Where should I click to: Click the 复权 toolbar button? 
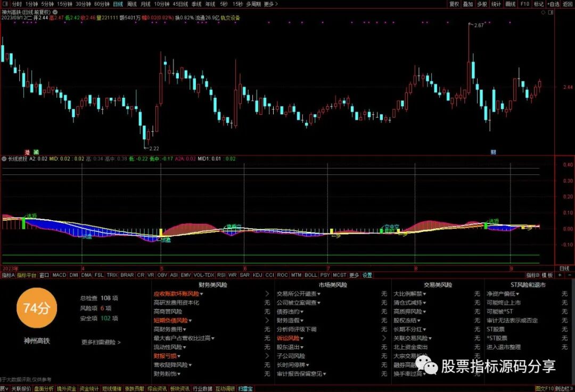point(454,4)
